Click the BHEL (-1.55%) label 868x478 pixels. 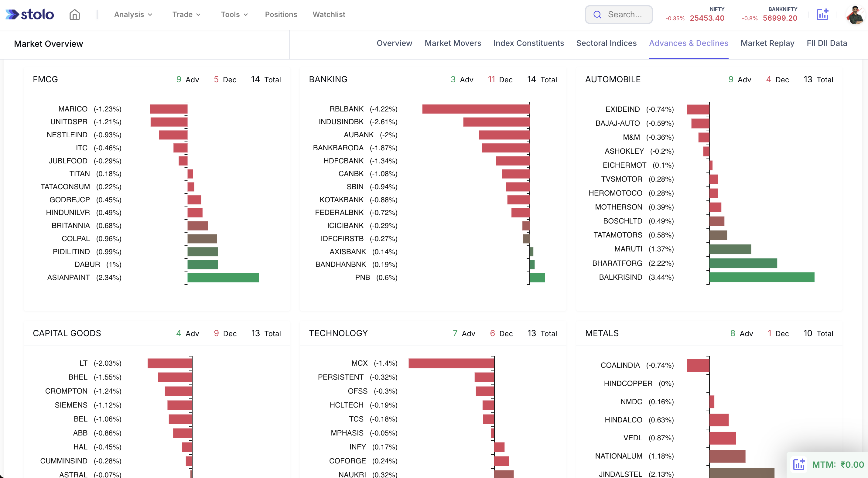point(95,377)
